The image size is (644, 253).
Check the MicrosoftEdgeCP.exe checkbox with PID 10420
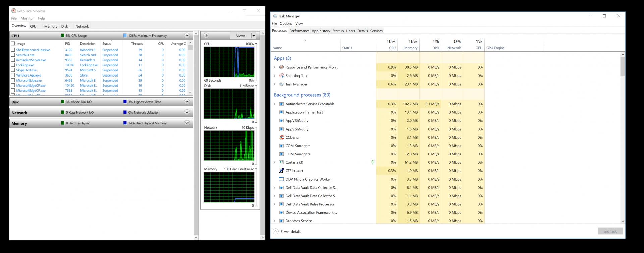[x=13, y=85]
